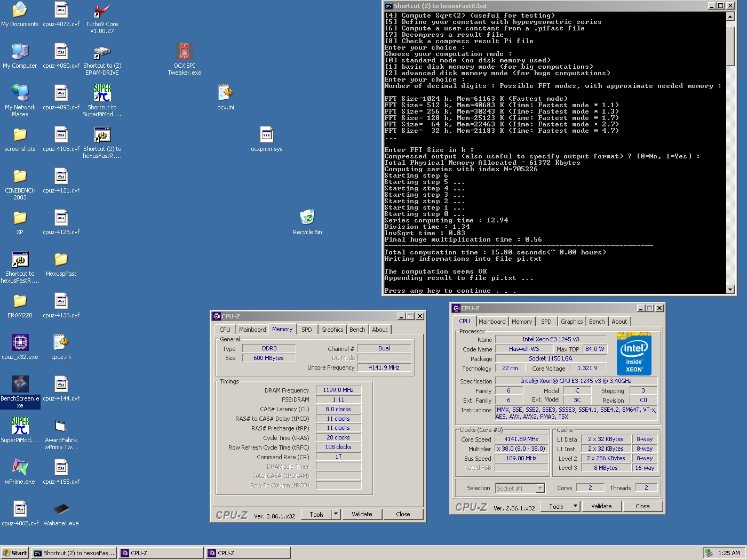Expand the Socket #1 selection dropdown
This screenshot has height=560, width=747.
click(540, 488)
